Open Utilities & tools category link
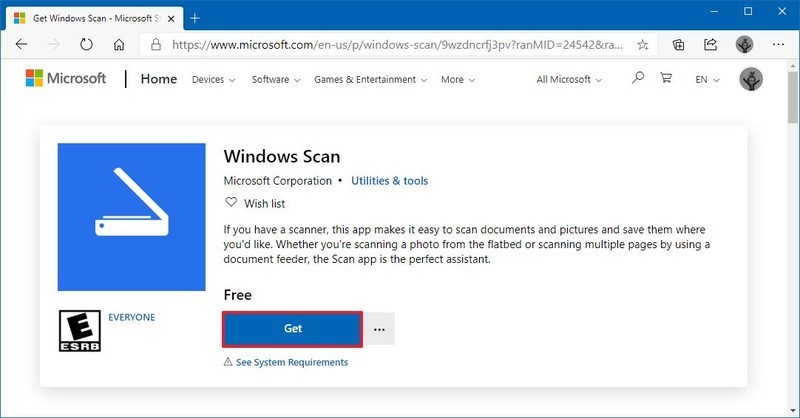The width and height of the screenshot is (800, 418). pyautogui.click(x=389, y=181)
